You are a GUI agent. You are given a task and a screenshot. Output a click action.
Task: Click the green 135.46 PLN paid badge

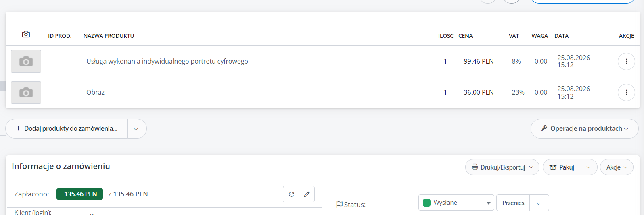[80, 194]
